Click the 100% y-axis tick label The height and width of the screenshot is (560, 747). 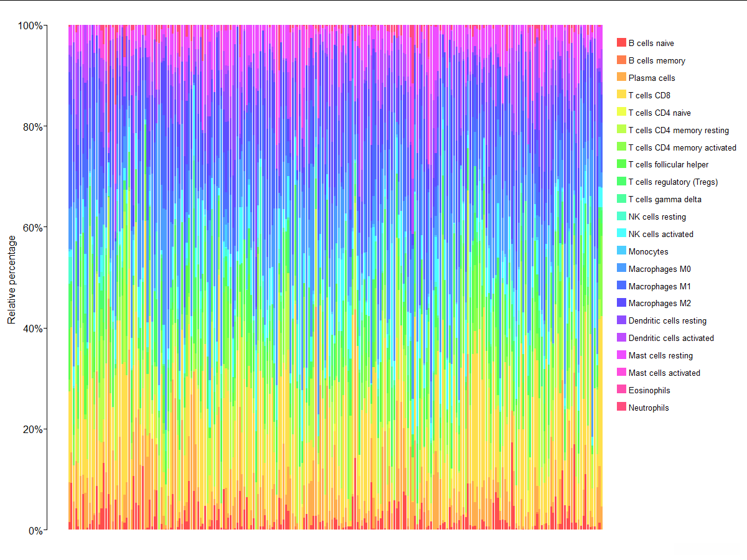pyautogui.click(x=31, y=26)
